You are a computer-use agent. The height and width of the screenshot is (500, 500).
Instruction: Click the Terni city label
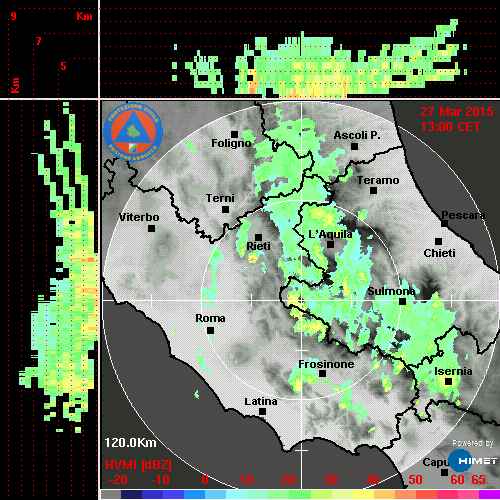pos(220,198)
